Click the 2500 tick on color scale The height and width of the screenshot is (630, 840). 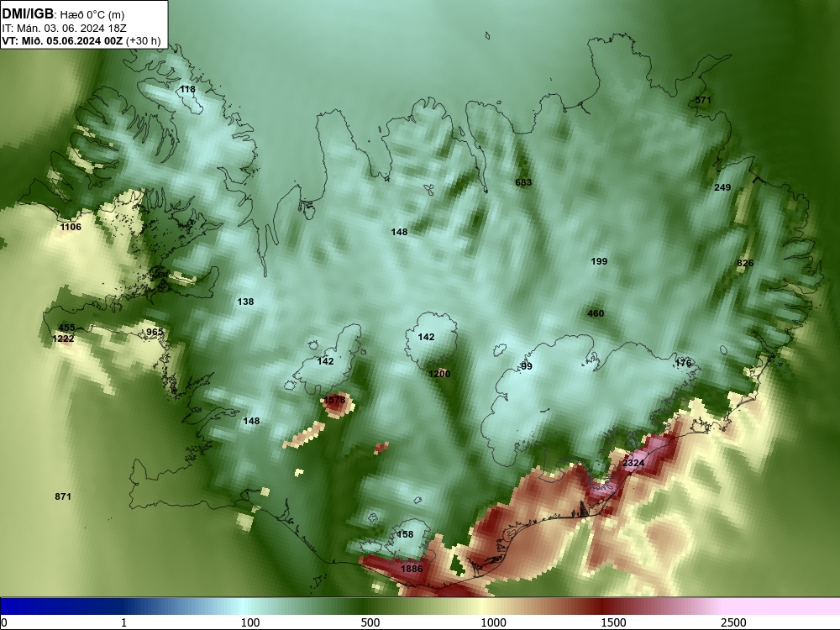[733, 622]
